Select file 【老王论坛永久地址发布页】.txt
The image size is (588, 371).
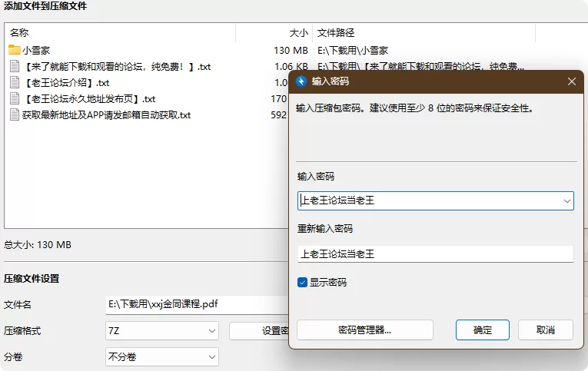(x=88, y=99)
